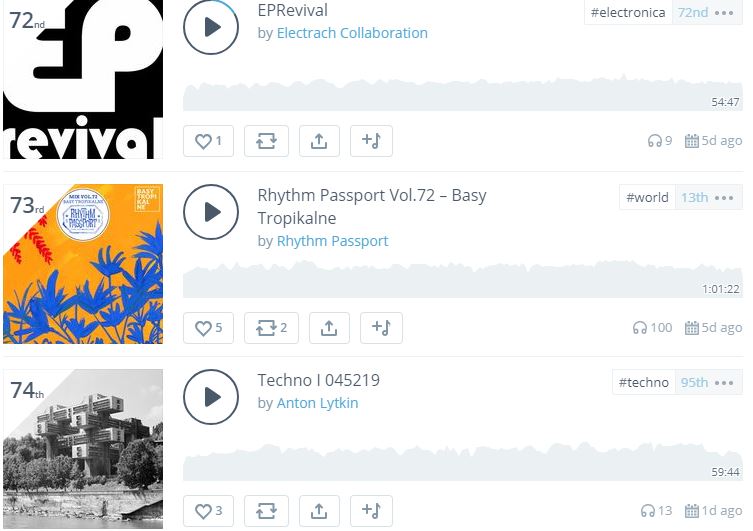Viewport: 753px width, 531px height.
Task: Open the #electronica tag
Action: pyautogui.click(x=628, y=13)
